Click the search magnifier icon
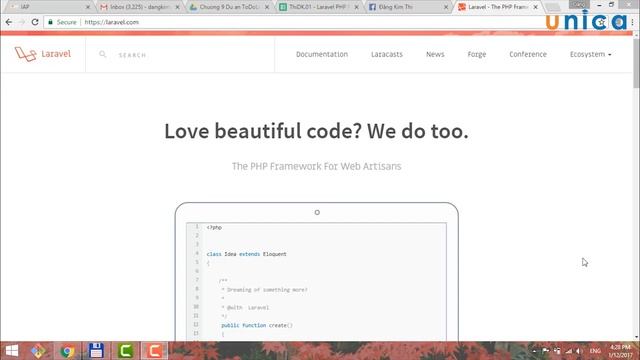Image resolution: width=640 pixels, height=360 pixels. click(x=102, y=54)
